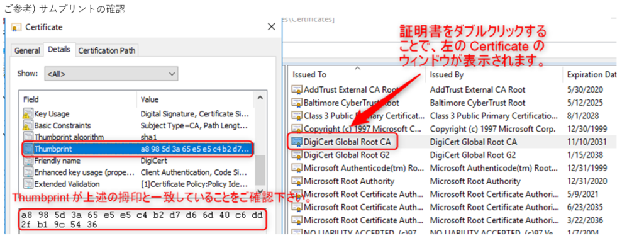Select the Enhanced key usage field icon
Image resolution: width=644 pixels, height=243 pixels.
point(28,172)
